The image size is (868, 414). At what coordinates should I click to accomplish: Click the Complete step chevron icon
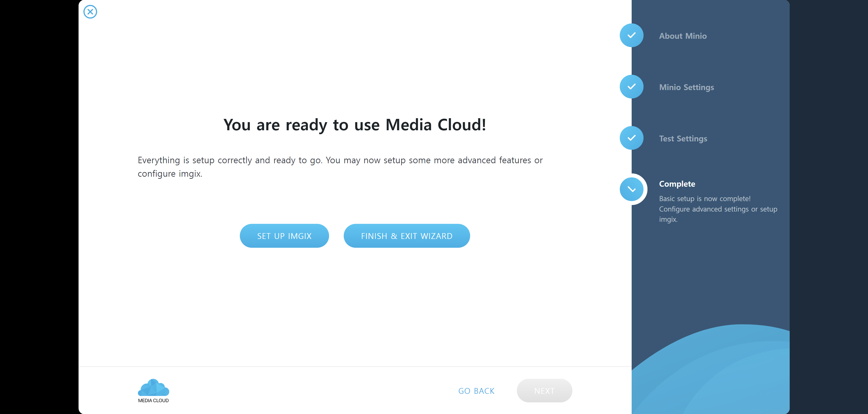631,189
